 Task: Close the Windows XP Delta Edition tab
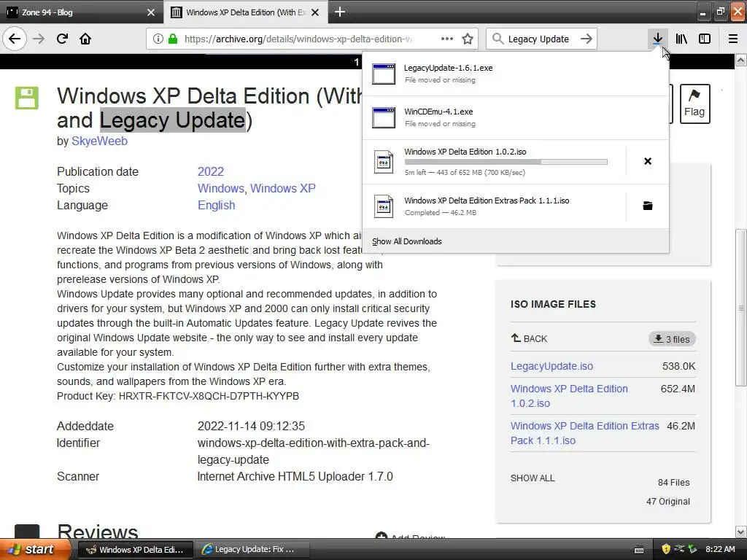[315, 12]
